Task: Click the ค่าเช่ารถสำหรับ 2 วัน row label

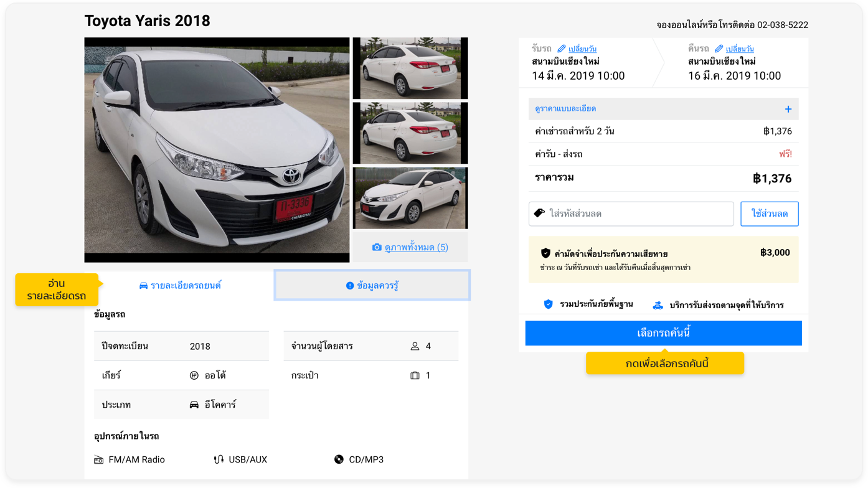Action: click(575, 131)
